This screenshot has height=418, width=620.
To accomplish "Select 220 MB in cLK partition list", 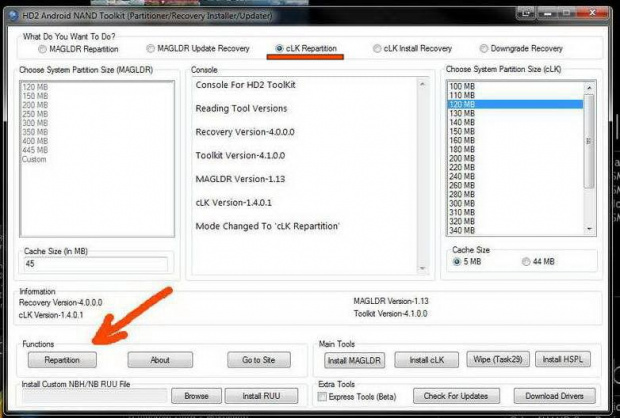I will (515, 167).
